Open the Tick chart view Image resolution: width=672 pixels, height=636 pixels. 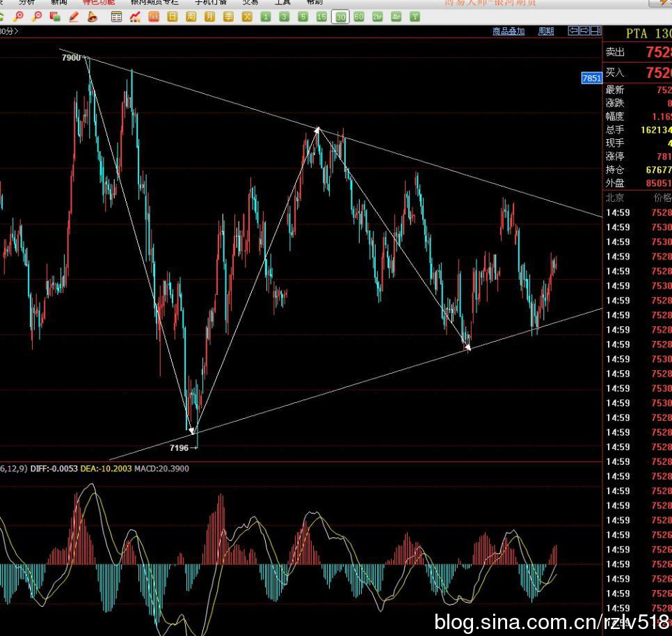(154, 17)
